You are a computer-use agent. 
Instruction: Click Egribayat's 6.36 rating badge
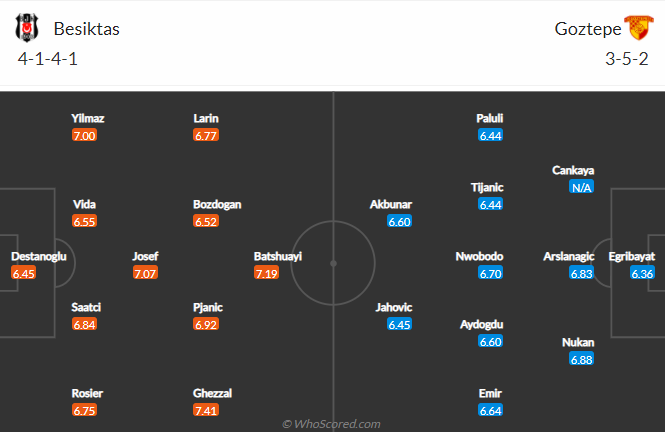coord(642,273)
